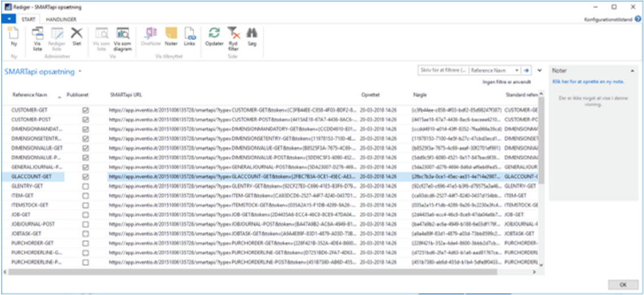Toggle Publiseret for GENERALJOURNAL-P... row
The width and height of the screenshot is (644, 295).
[86, 167]
